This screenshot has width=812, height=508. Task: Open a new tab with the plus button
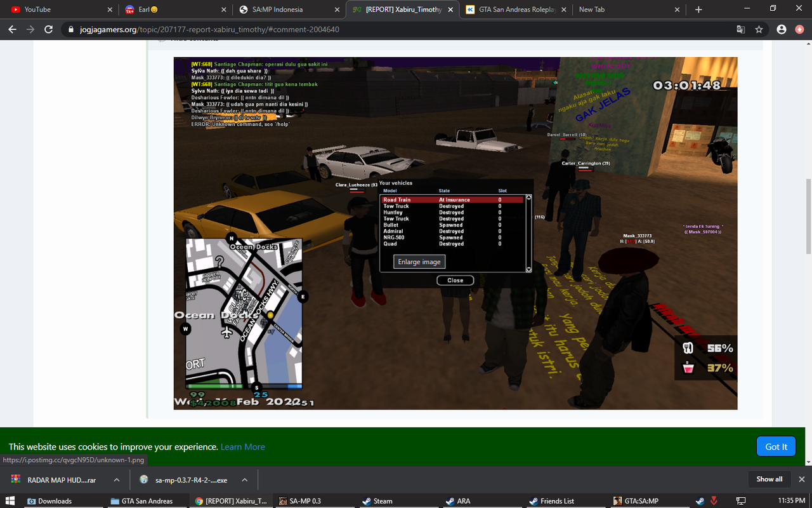pos(698,10)
